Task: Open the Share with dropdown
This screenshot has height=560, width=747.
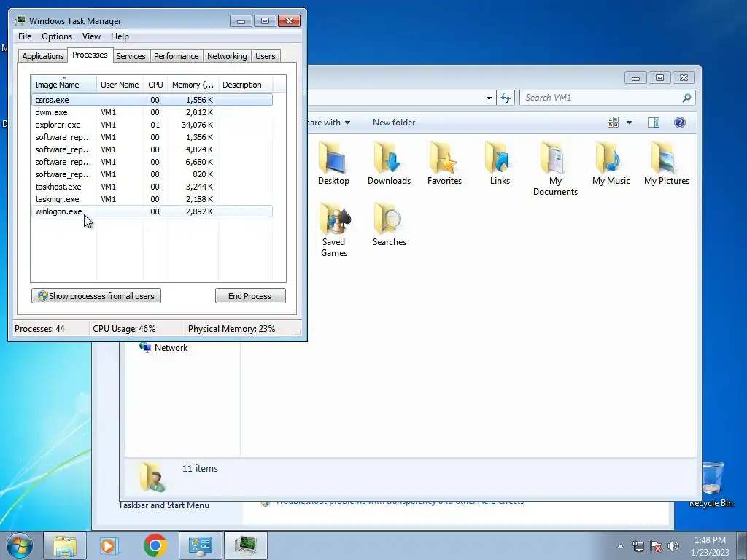Action: coord(328,122)
